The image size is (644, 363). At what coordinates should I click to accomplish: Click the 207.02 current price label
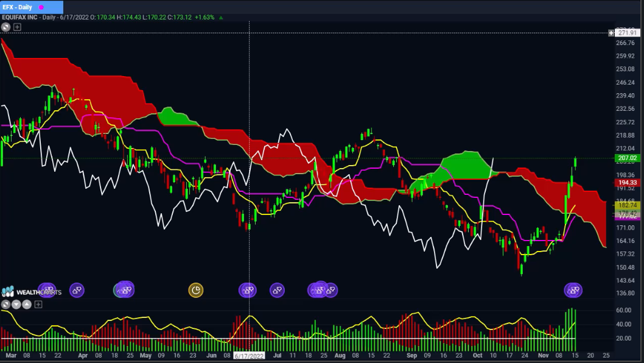[627, 158]
